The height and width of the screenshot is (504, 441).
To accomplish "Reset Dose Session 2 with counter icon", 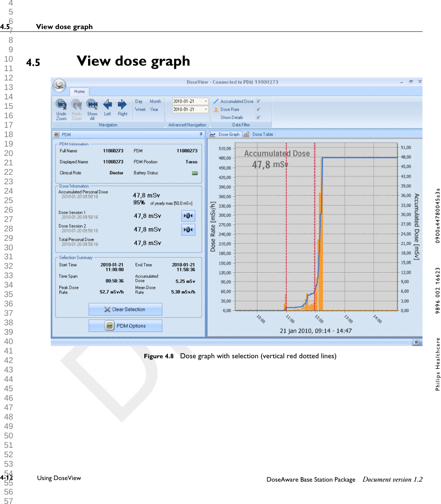I will pos(188,229).
